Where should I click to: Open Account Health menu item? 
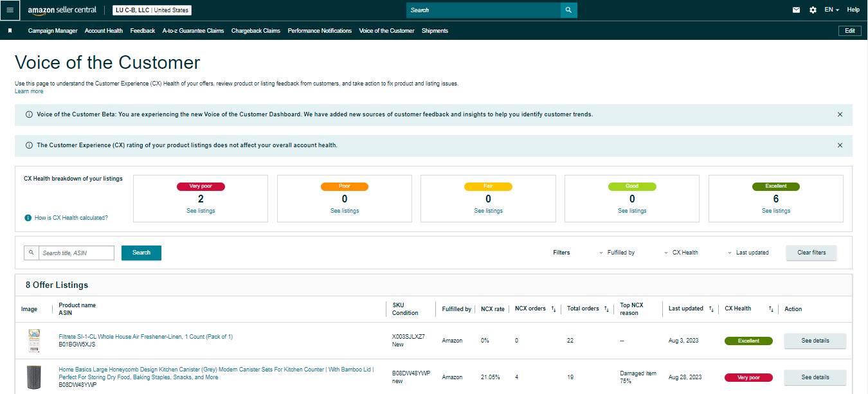tap(104, 31)
